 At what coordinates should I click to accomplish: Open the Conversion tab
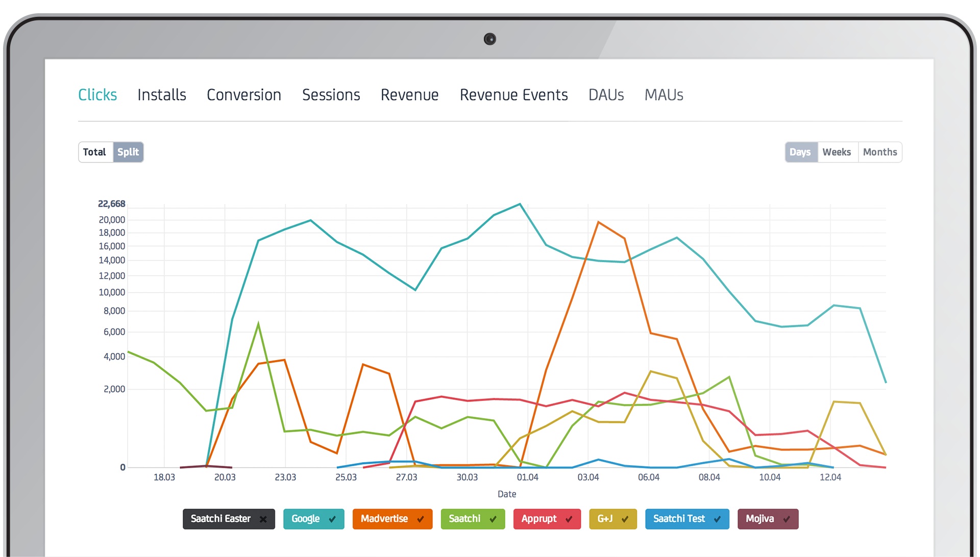[244, 95]
